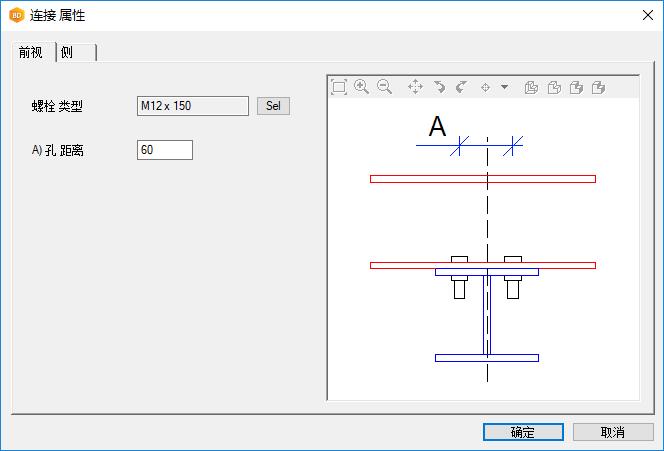Select the wireframe visual style cube icon

(x=531, y=87)
